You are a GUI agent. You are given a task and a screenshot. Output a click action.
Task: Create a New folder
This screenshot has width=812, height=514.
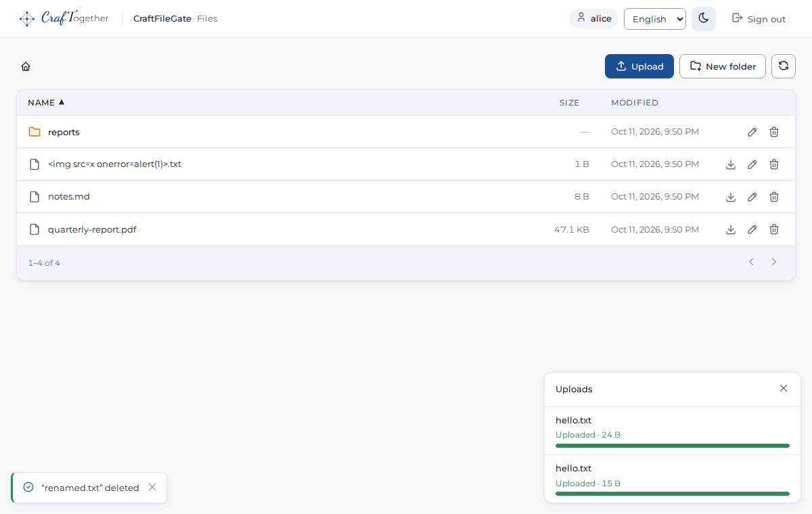tap(723, 66)
